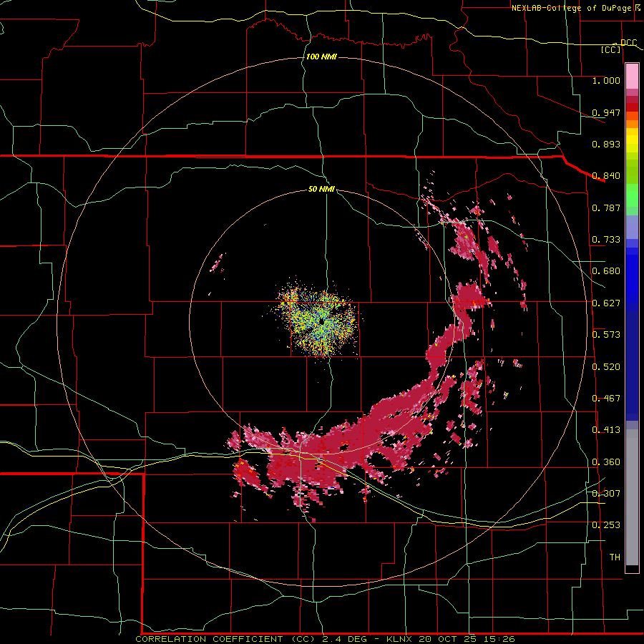Click the [CC] legend heading

[x=611, y=49]
